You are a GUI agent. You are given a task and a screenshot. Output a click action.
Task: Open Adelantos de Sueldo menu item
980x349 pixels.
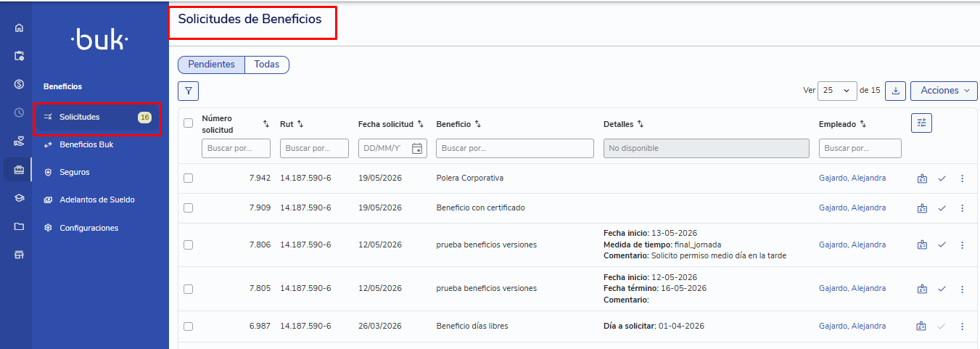97,200
